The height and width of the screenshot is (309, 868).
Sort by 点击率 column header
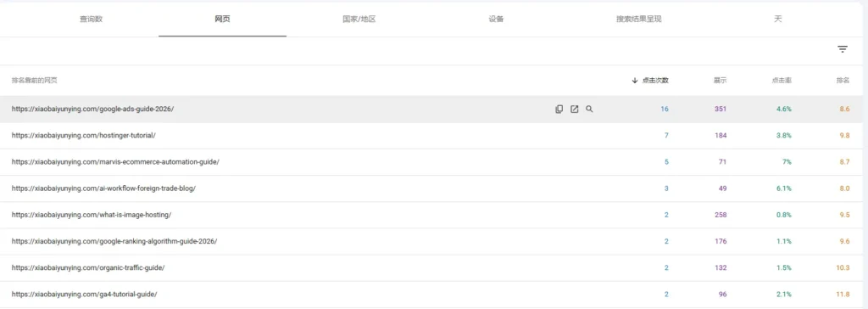coord(782,81)
